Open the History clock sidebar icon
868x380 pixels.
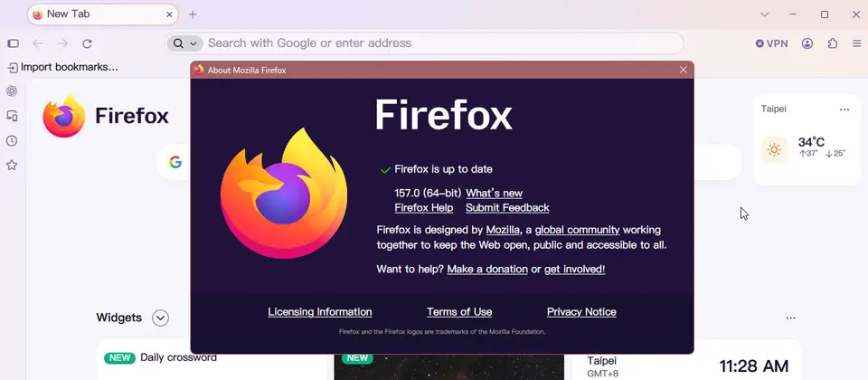pyautogui.click(x=12, y=141)
